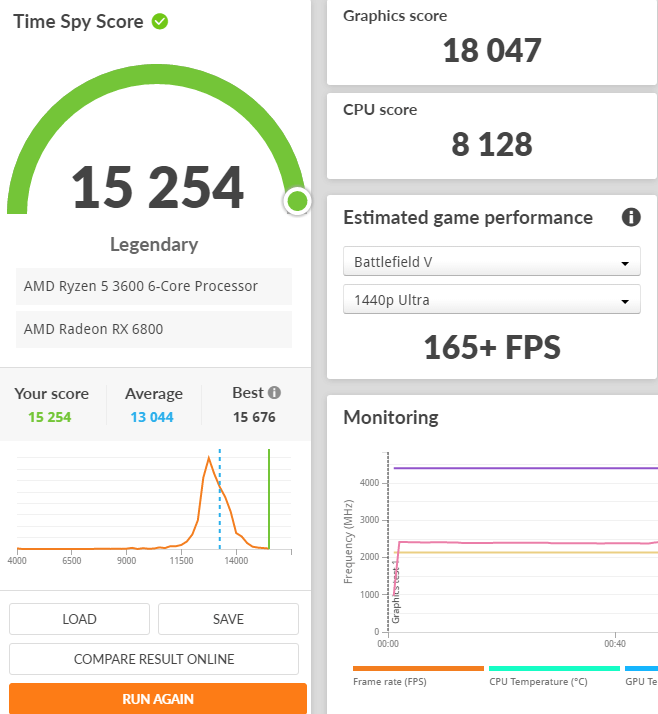
Task: Click the green dot on score gauge
Action: click(x=297, y=201)
